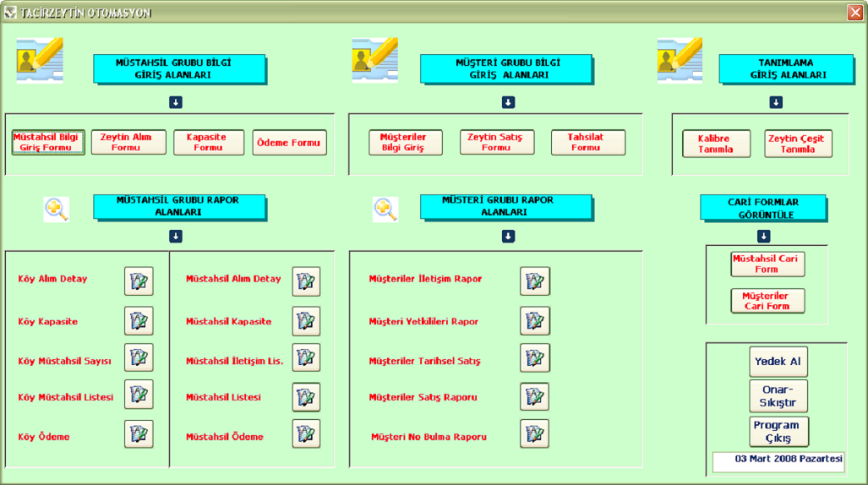
Task: Expand arrow below Cari Formlar Görüntüle
Action: click(x=763, y=237)
